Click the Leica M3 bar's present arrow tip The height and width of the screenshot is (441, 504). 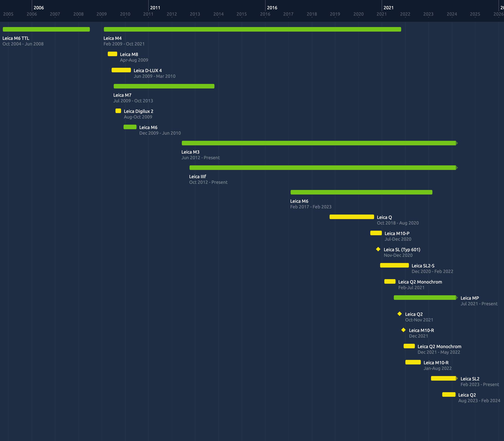coord(457,143)
